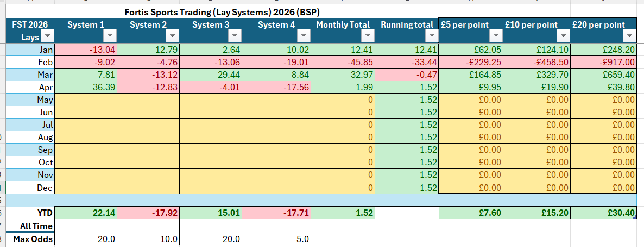This screenshot has width=644, height=247.
Task: Select the Aug row label cell
Action: pyautogui.click(x=30, y=138)
